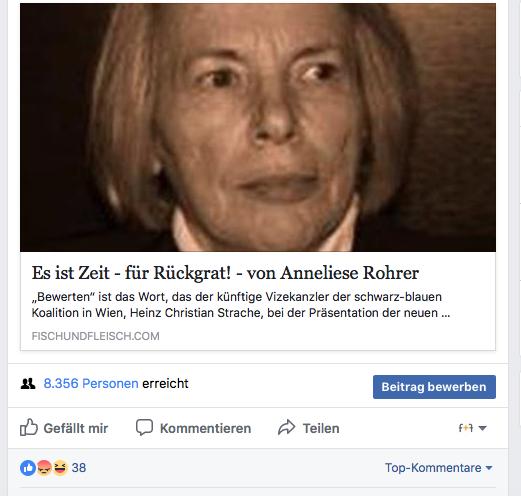The image size is (521, 496).
Task: Click the angry face reaction icon
Action: [x=44, y=468]
